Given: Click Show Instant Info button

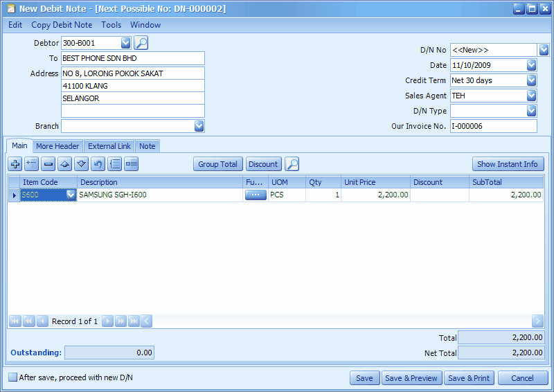Looking at the screenshot, I should 508,164.
